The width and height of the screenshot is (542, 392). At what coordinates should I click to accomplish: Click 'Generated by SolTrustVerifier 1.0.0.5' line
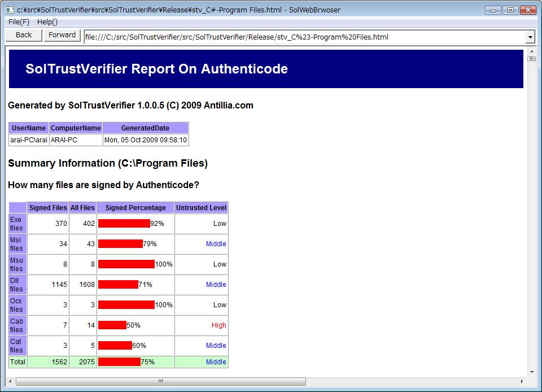[x=130, y=106]
